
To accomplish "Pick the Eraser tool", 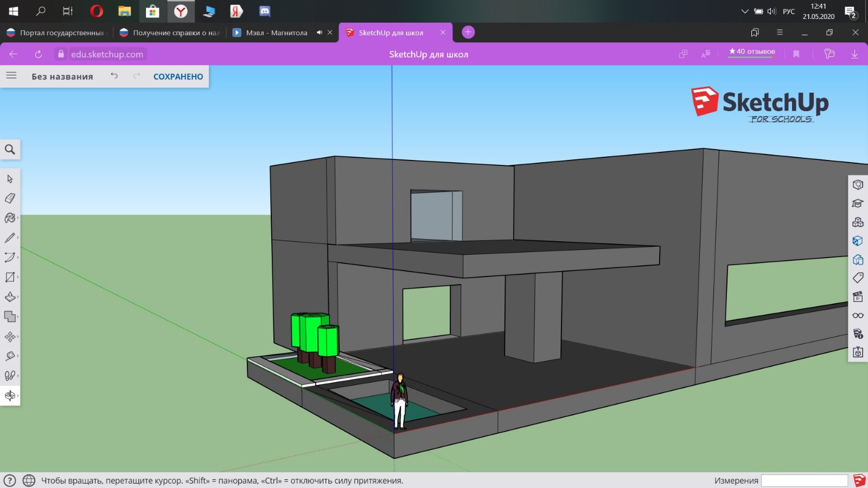I will click(x=10, y=198).
